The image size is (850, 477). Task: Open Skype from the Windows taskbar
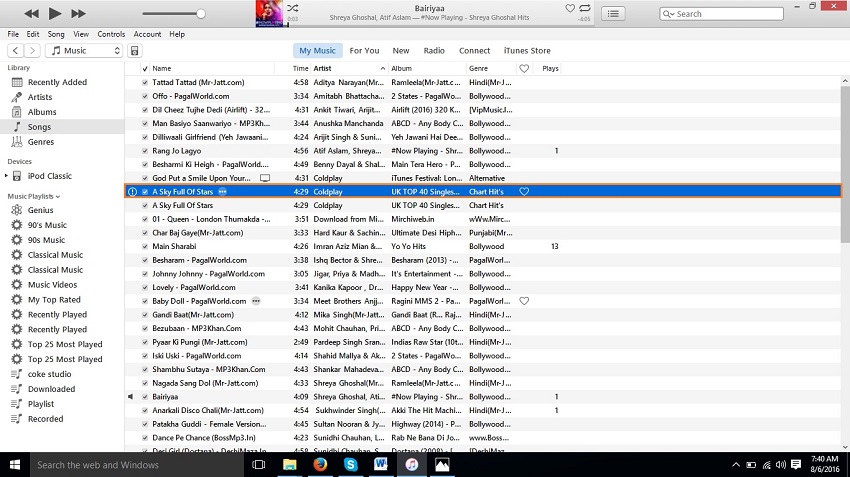tap(351, 464)
